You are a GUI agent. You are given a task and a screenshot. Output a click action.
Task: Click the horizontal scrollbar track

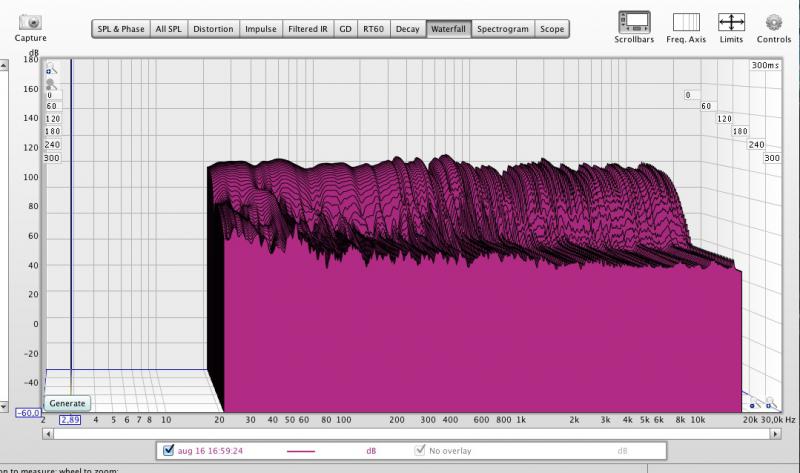tap(412, 434)
